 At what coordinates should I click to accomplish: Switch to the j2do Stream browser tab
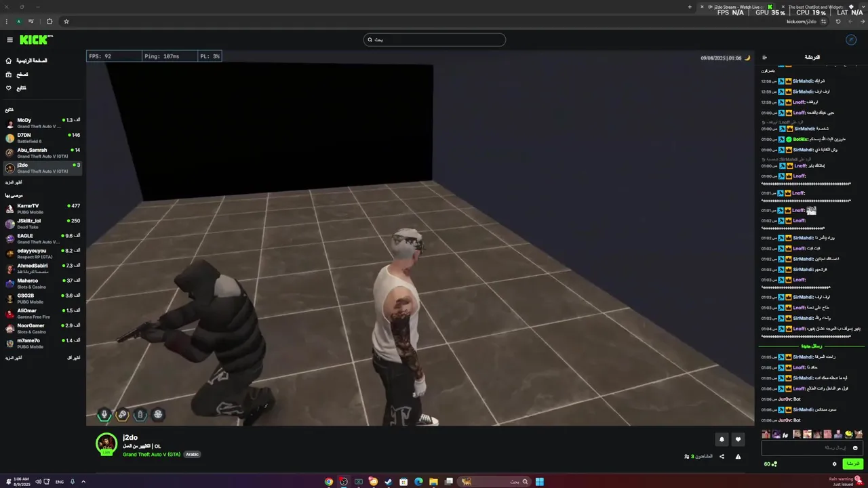pyautogui.click(x=737, y=7)
